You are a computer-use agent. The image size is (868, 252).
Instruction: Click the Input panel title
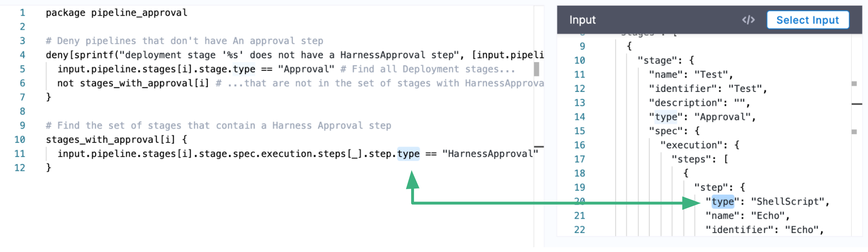coord(582,20)
